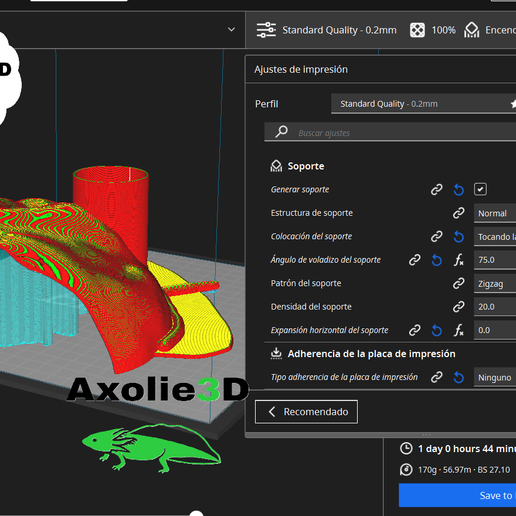Click link icon for Tipo adherencia setting

[x=436, y=377]
